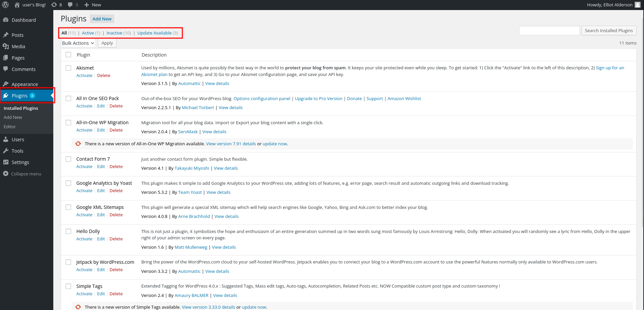The height and width of the screenshot is (310, 644).
Task: Click Upgrade to Pro Version link
Action: 318,98
